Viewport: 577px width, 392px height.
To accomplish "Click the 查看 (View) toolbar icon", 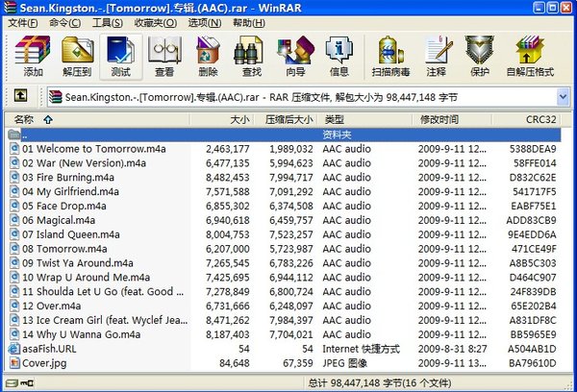I will pyautogui.click(x=164, y=50).
